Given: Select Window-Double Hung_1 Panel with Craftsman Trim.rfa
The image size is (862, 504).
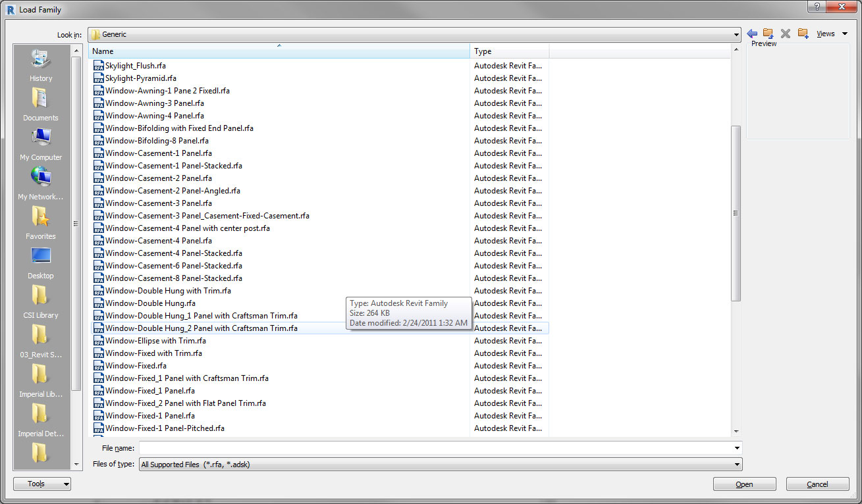Looking at the screenshot, I should 202,316.
